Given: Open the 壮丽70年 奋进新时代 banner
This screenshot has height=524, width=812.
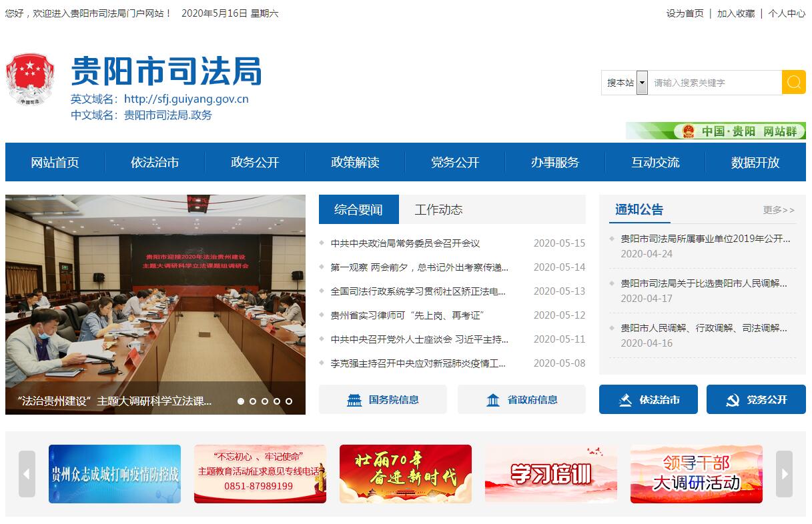Looking at the screenshot, I should click(406, 474).
